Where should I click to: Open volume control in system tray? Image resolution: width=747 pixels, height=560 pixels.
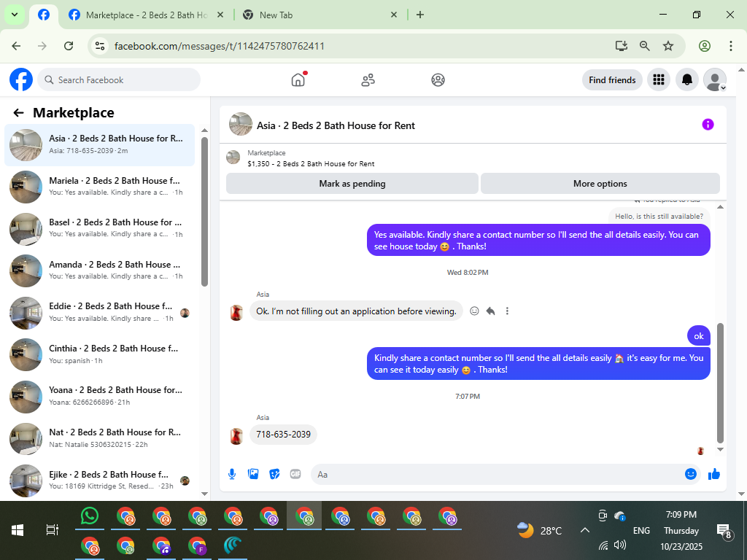point(620,545)
